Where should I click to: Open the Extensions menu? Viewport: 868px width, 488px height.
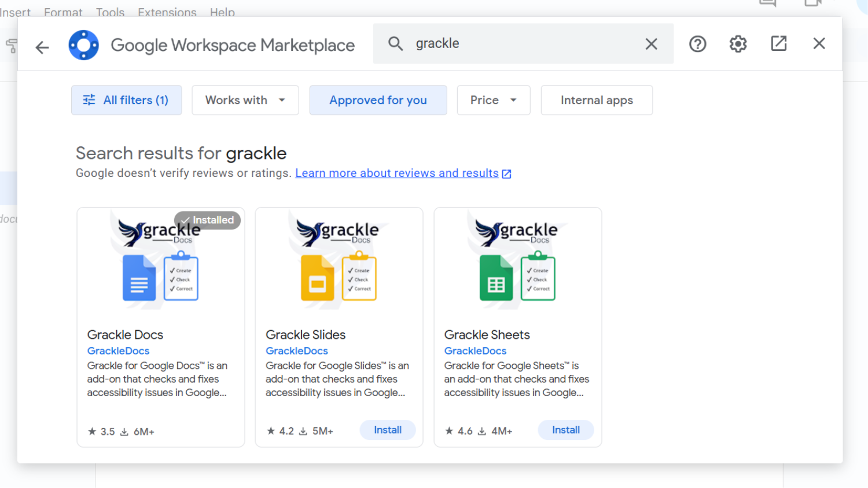click(167, 12)
